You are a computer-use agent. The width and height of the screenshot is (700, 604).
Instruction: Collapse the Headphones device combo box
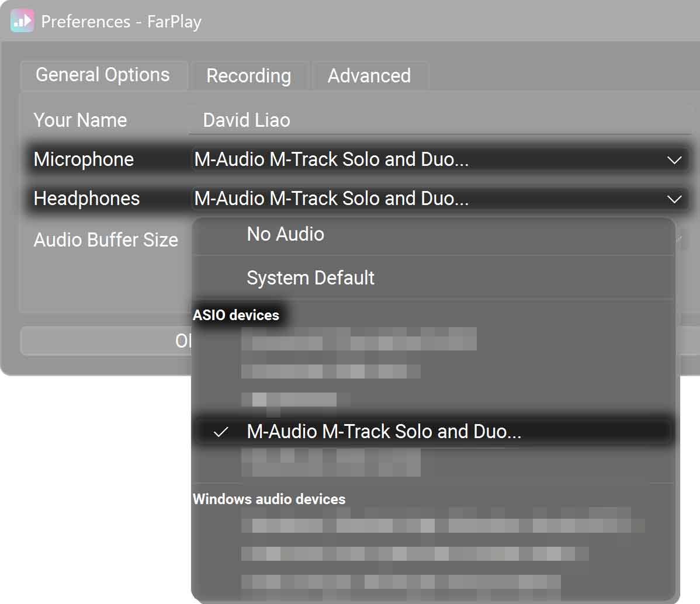[432, 199]
